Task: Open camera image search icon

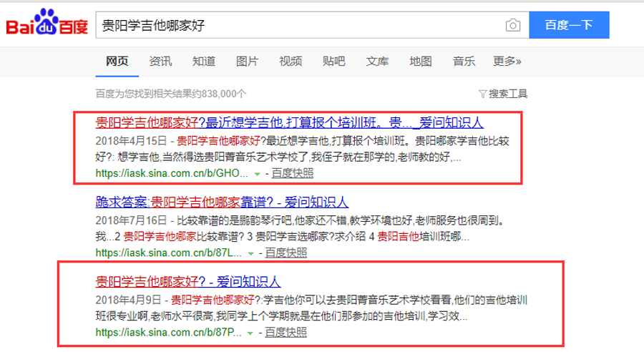Action: coord(512,26)
